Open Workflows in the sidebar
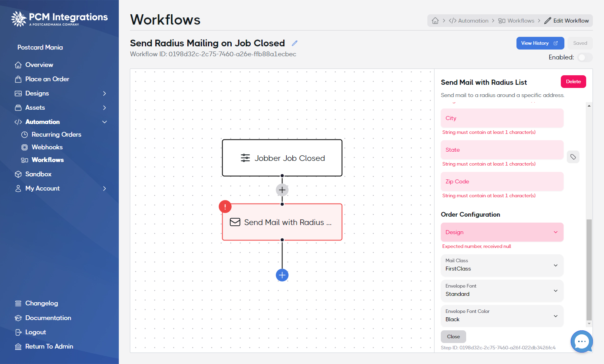This screenshot has height=364, width=604. coord(48,160)
